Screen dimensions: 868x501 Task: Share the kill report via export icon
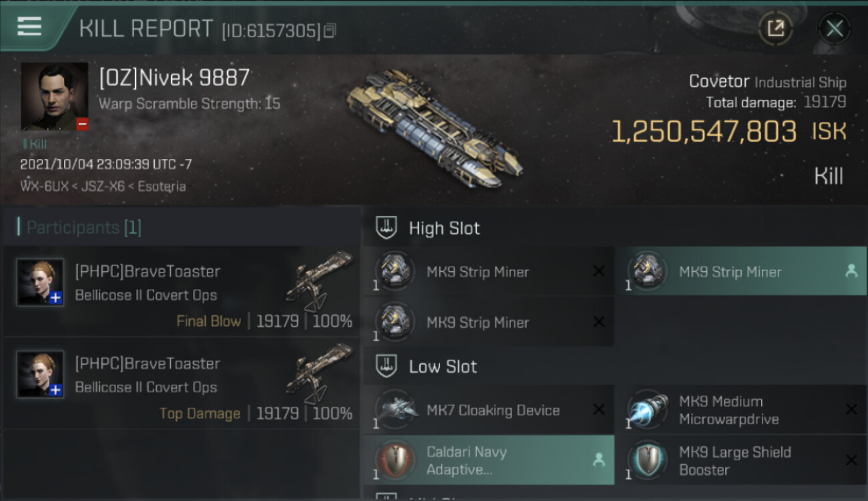click(775, 28)
